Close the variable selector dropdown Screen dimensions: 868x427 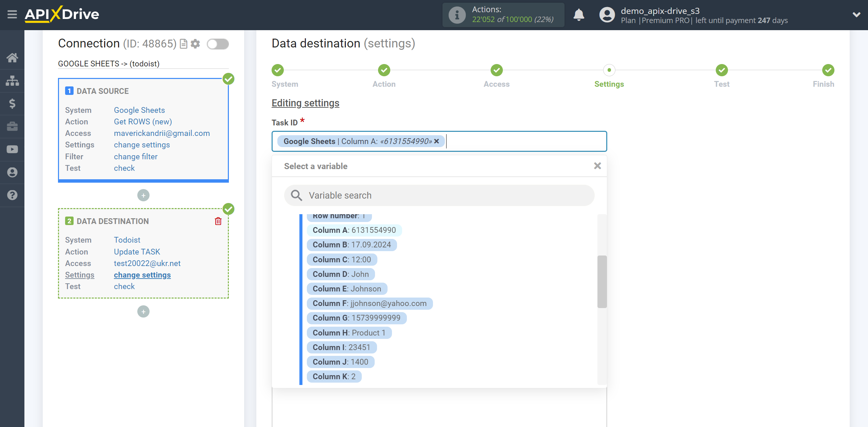point(597,166)
